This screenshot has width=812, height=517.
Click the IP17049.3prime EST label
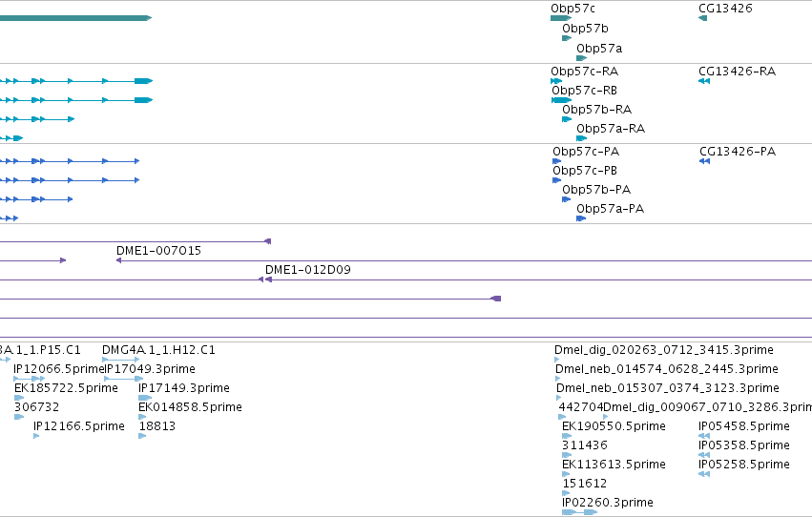tap(150, 369)
